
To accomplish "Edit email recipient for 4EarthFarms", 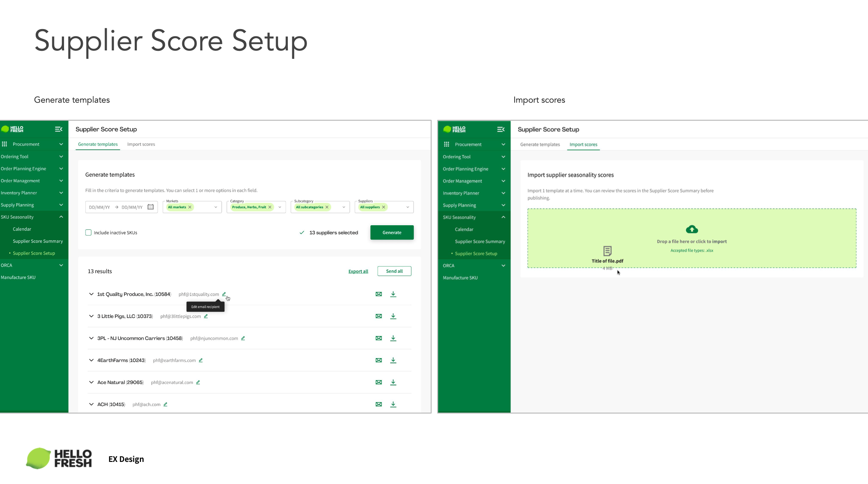I will point(201,360).
